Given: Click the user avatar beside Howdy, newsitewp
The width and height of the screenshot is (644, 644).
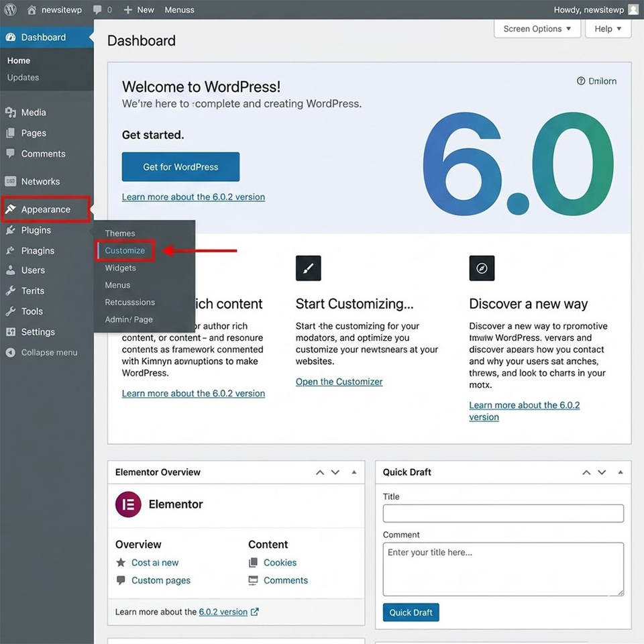Looking at the screenshot, I should (633, 9).
